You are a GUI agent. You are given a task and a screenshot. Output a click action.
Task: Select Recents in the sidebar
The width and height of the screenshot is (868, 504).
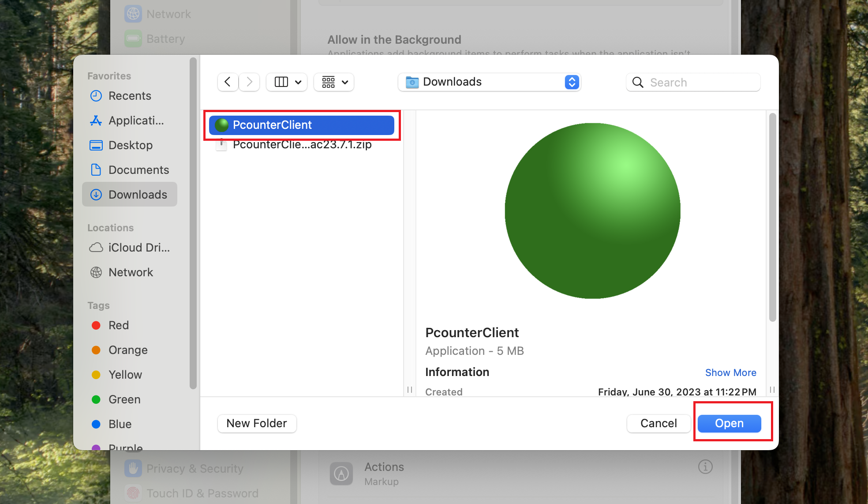(129, 96)
